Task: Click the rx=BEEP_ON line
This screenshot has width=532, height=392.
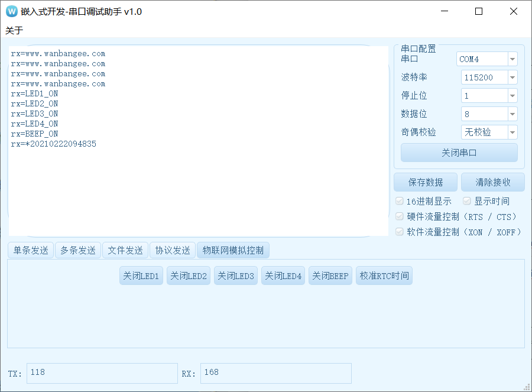Action: pyautogui.click(x=34, y=134)
